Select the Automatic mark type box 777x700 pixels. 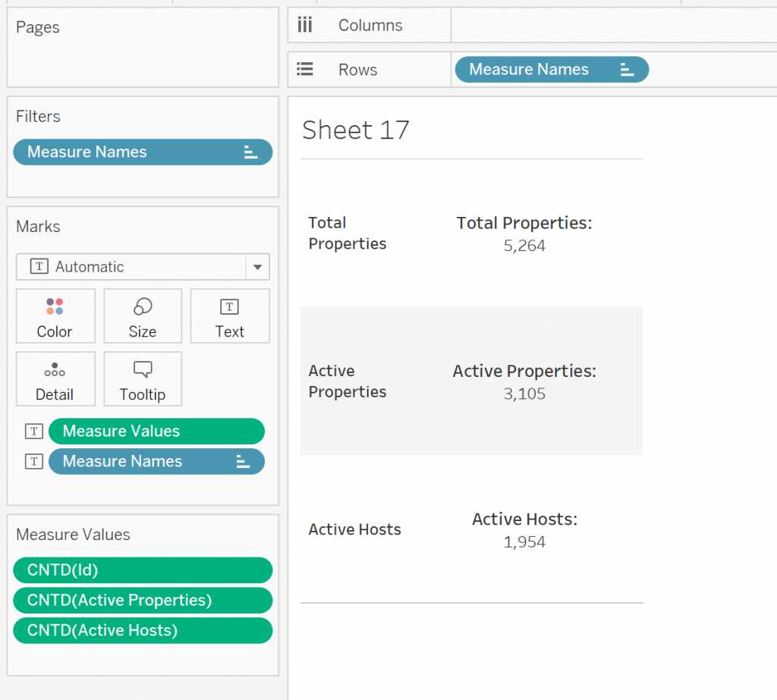[143, 267]
